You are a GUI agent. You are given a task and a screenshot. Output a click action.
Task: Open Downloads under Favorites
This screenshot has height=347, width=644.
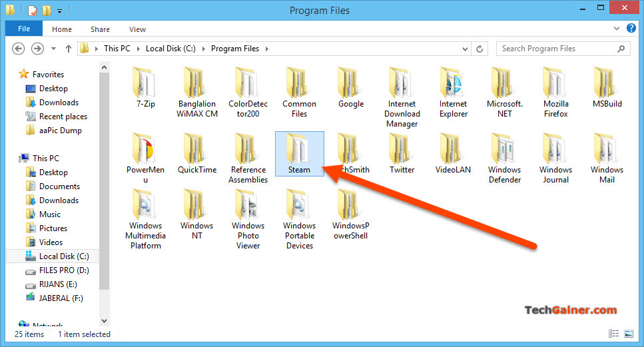(x=52, y=103)
